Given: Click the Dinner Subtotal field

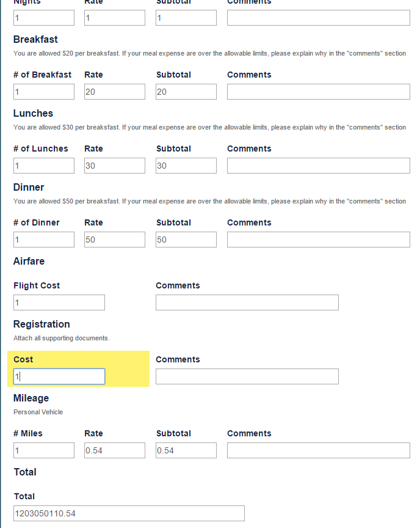Looking at the screenshot, I should (186, 240).
